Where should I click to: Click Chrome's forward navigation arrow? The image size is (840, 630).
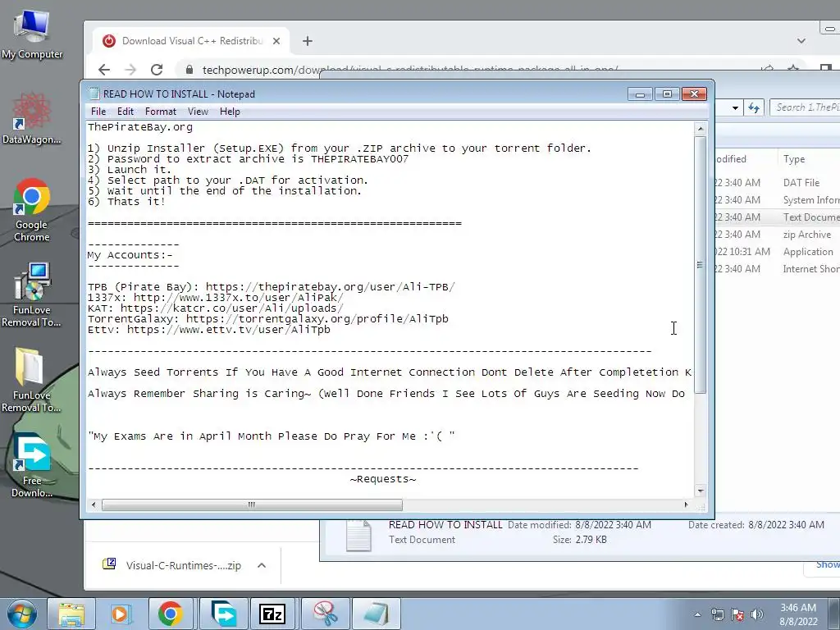(130, 69)
